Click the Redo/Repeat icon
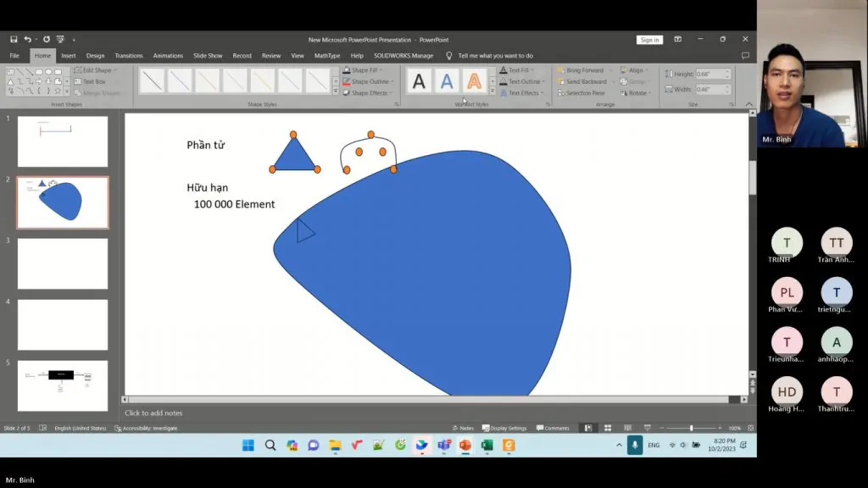The width and height of the screenshot is (868, 488). pos(47,39)
